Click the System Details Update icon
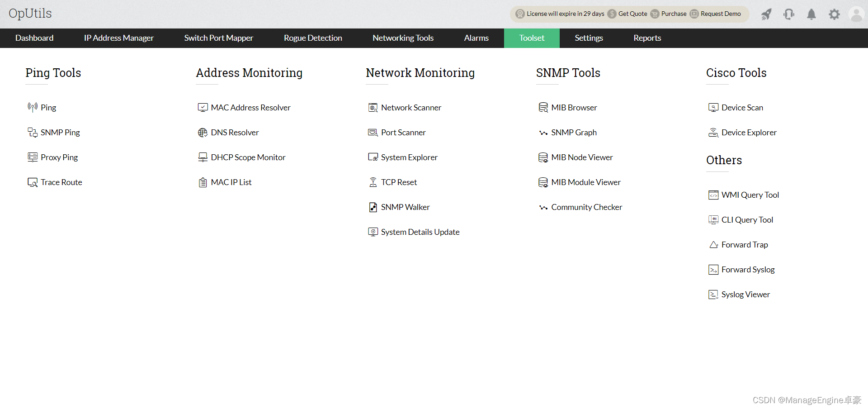Screen dimensions: 868x409 (x=373, y=232)
